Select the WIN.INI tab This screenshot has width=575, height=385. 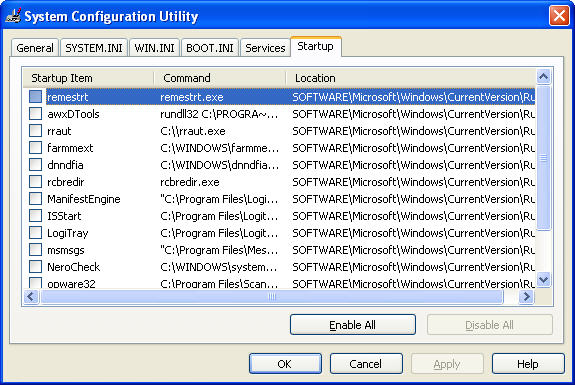click(154, 48)
